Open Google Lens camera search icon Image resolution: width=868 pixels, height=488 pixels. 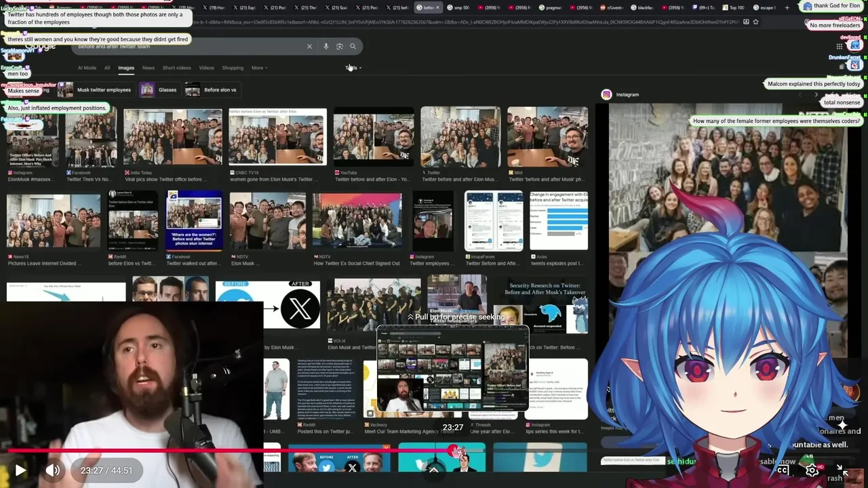tap(339, 46)
